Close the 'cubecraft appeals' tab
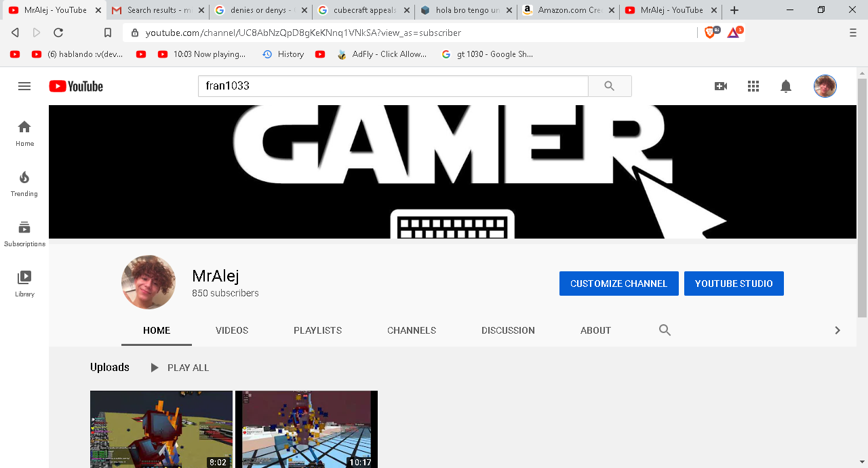This screenshot has height=468, width=868. 407,10
